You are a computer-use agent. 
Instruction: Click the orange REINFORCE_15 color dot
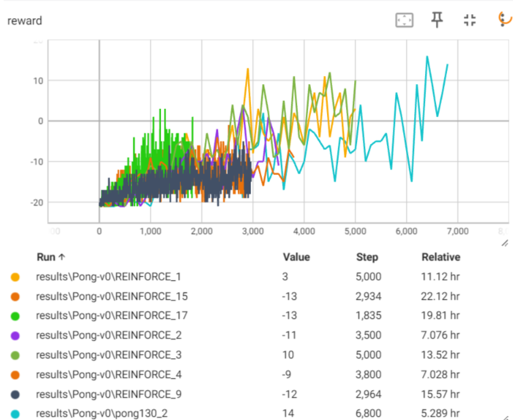pos(15,297)
